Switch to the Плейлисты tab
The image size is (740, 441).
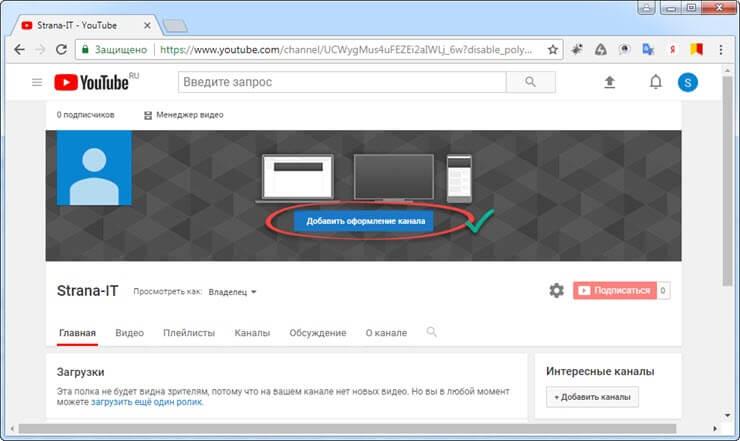189,333
